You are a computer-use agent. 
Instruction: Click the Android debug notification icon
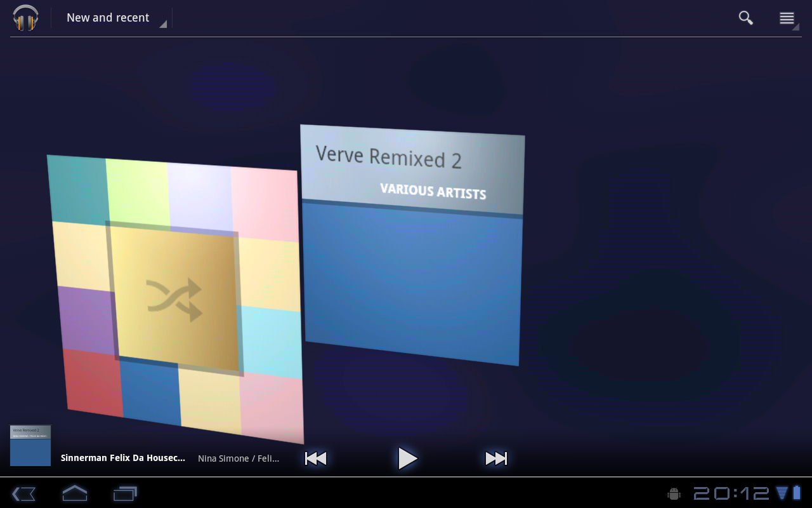tap(674, 493)
